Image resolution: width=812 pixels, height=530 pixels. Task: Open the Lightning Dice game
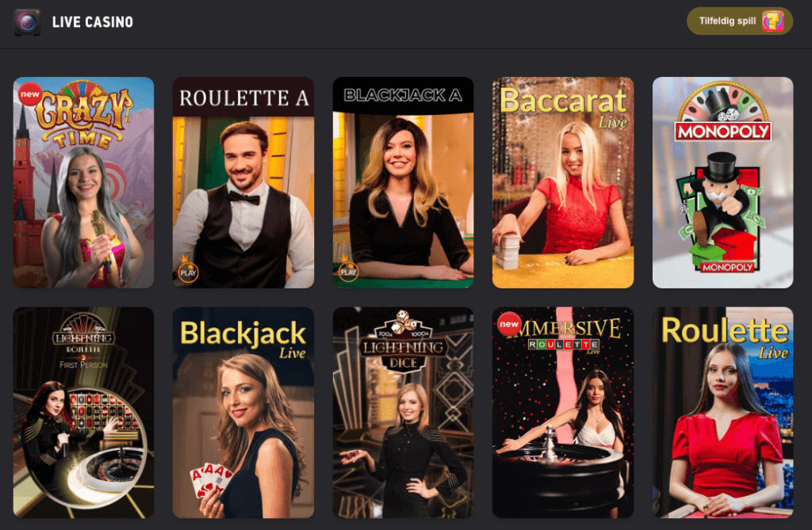pos(403,413)
